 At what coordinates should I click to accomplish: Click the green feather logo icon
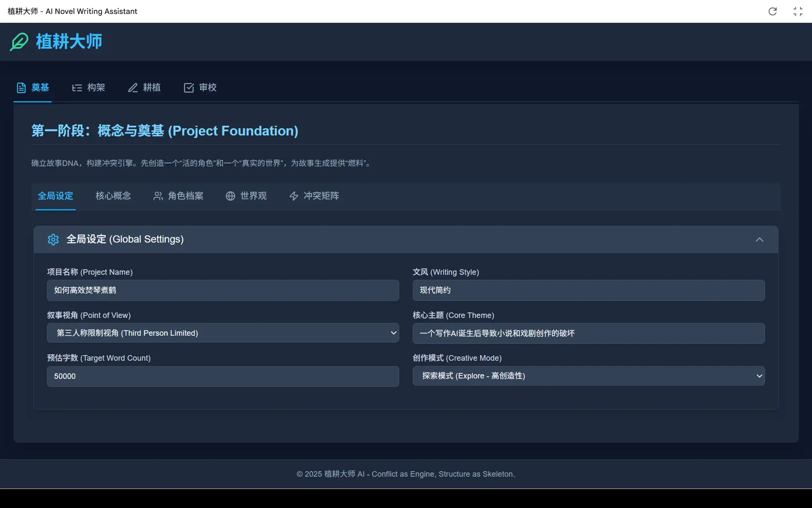[x=19, y=41]
